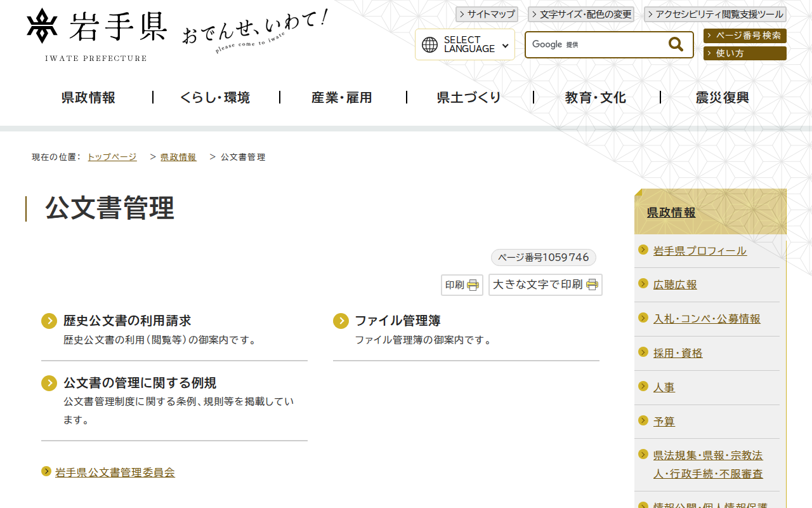Open sidebar link 予算
Image resolution: width=812 pixels, height=508 pixels.
pos(664,422)
